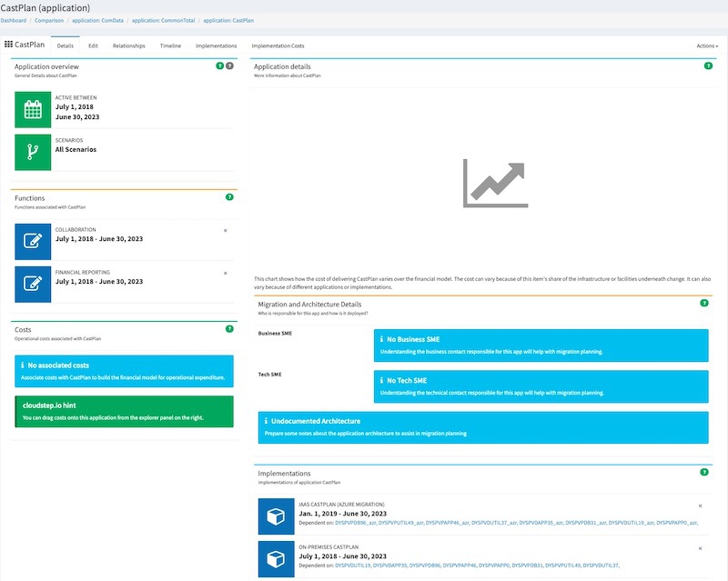Viewport: 728px width, 581px height.
Task: Open on-premises dependency DYSPVPAPP0 link
Action: 494,566
